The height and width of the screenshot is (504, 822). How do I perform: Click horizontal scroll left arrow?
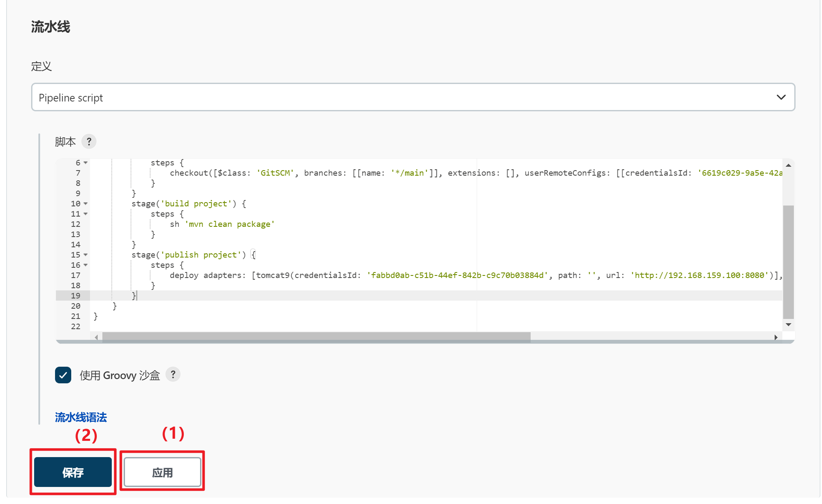tap(96, 337)
